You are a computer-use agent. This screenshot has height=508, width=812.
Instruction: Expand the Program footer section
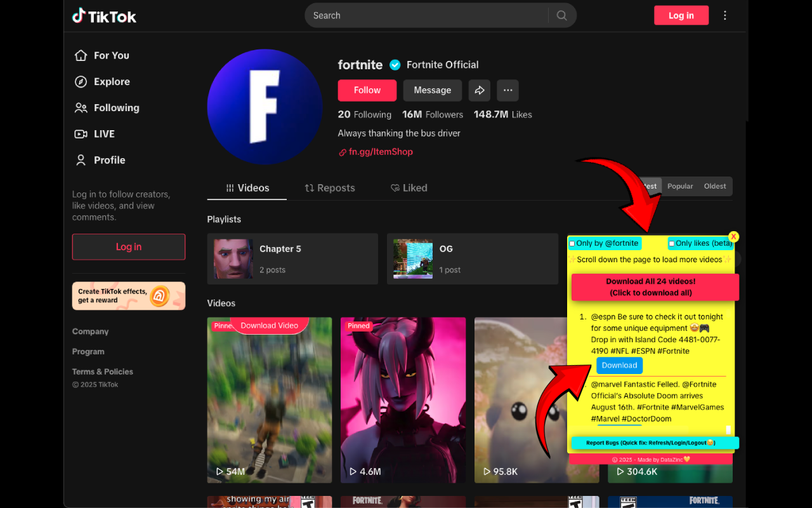click(x=88, y=352)
